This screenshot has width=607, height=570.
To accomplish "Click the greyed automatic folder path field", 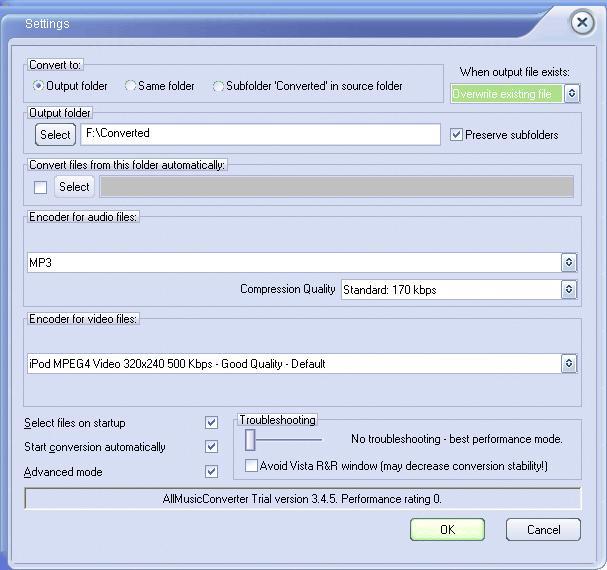I will (337, 187).
